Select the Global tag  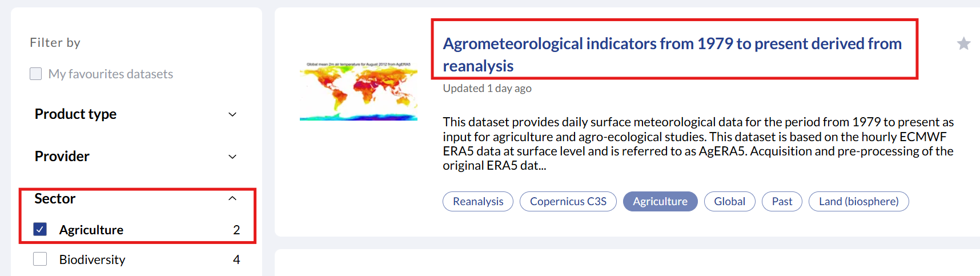[729, 201]
